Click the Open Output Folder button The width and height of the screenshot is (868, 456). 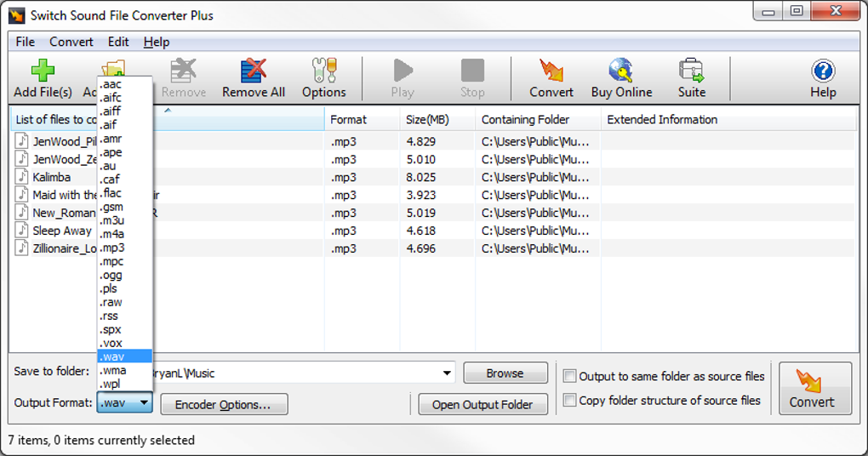[483, 405]
